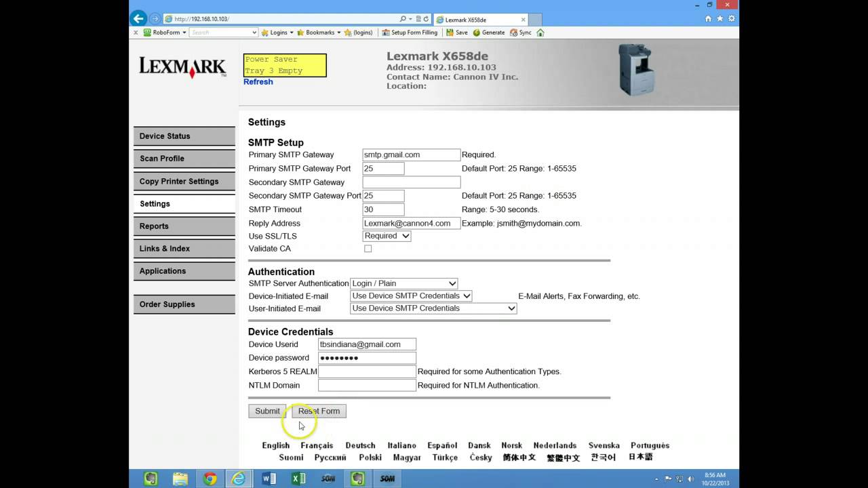Close the RoboForm toolbar with X

136,33
